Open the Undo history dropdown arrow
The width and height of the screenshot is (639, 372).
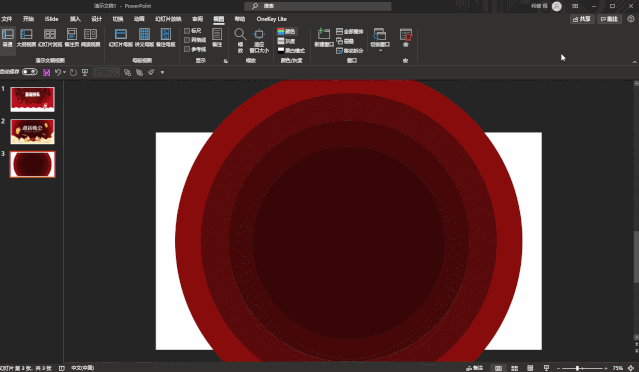point(64,73)
